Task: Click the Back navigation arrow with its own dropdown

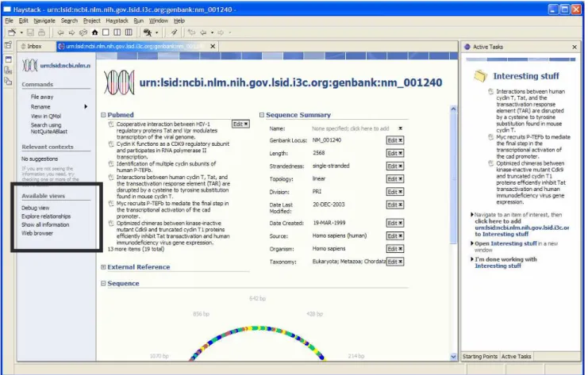Action: click(x=203, y=33)
